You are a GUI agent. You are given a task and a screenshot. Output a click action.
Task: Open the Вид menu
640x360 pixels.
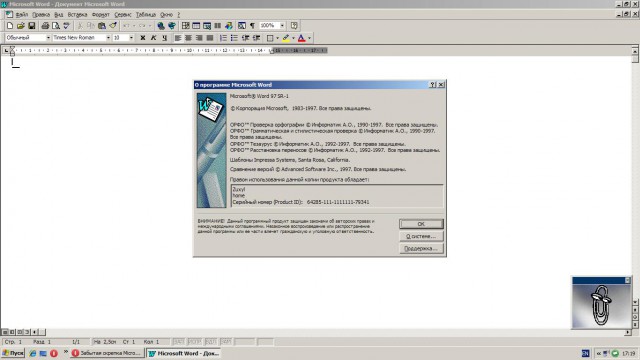(59, 15)
